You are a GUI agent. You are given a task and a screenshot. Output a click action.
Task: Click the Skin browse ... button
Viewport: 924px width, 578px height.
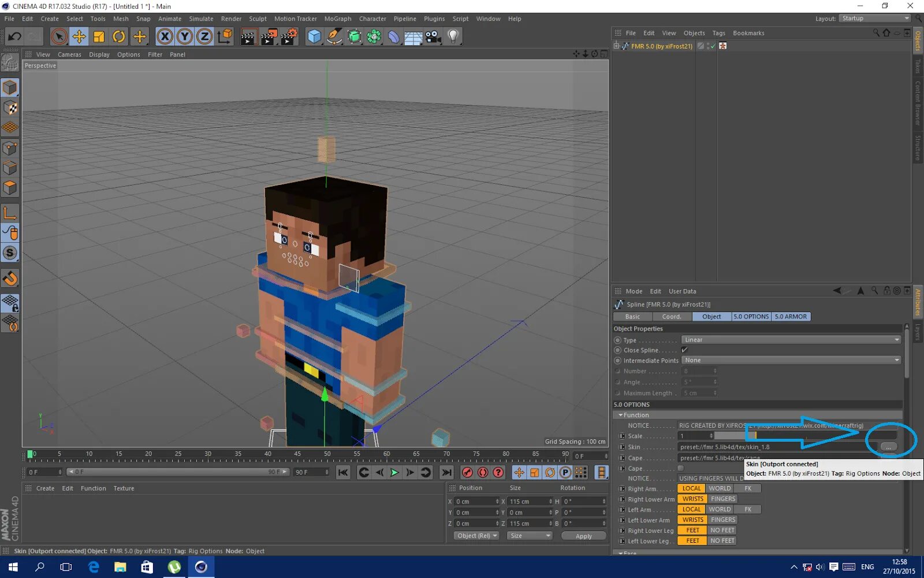pyautogui.click(x=888, y=447)
